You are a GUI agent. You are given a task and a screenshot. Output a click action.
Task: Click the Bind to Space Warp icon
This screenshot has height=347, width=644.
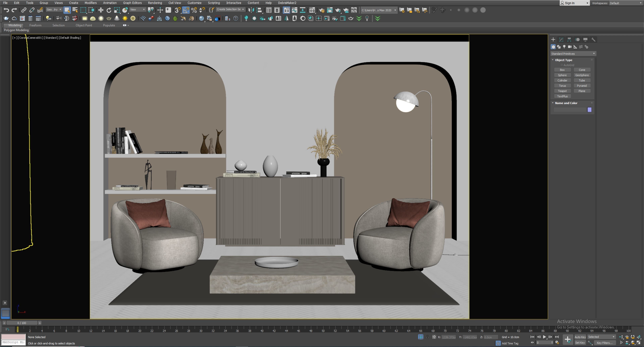(40, 10)
